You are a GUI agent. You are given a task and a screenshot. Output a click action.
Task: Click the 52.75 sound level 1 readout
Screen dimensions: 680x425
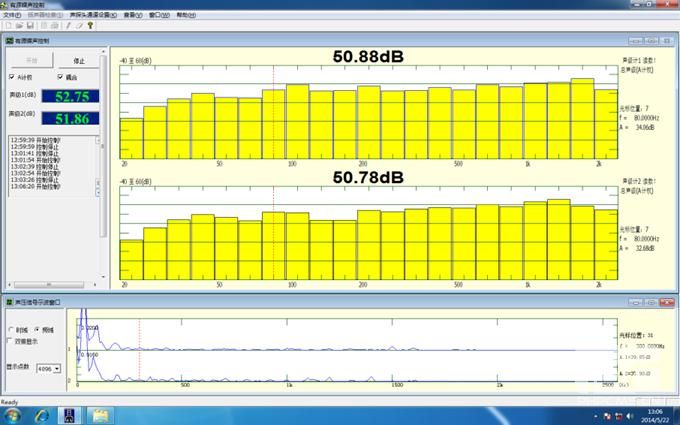[70, 96]
